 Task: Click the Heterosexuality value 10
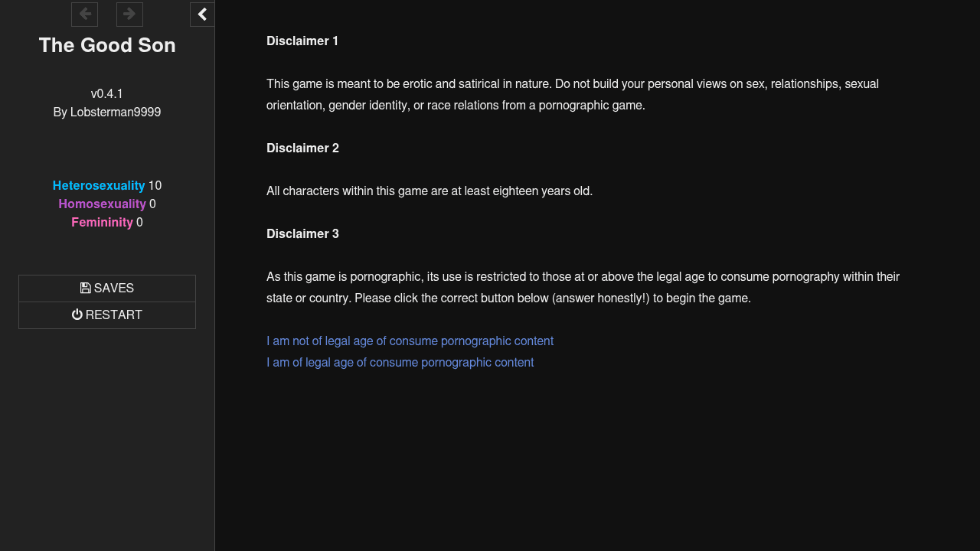tap(155, 186)
